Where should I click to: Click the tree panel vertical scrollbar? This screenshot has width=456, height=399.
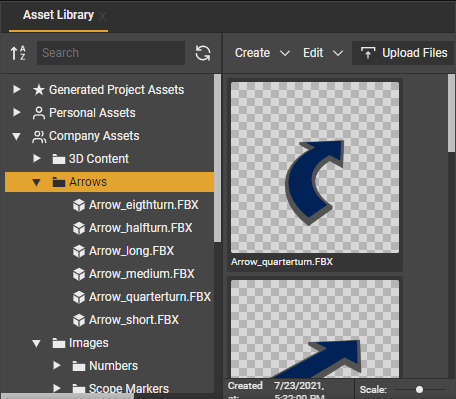pos(217,158)
